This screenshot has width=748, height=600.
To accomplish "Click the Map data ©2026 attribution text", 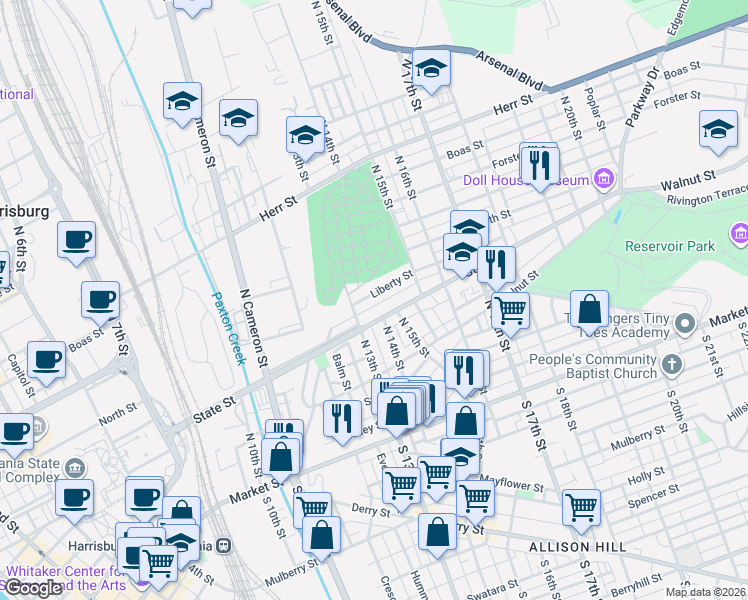I will 706,592.
